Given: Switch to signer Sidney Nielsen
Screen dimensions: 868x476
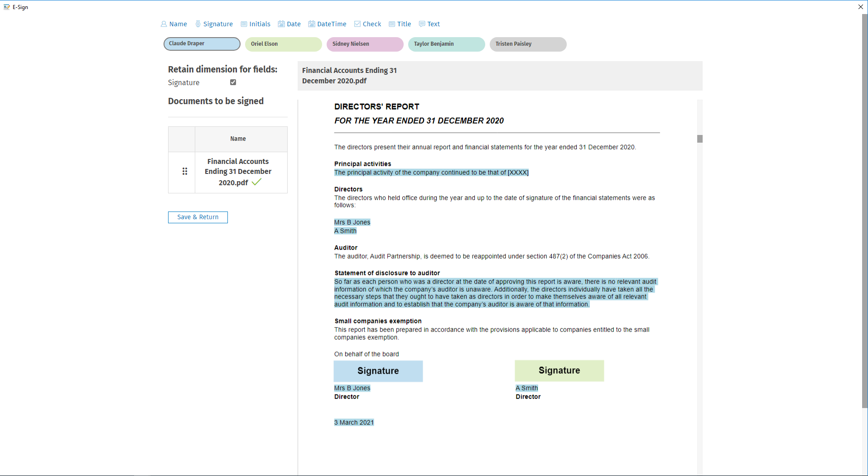Looking at the screenshot, I should point(365,44).
